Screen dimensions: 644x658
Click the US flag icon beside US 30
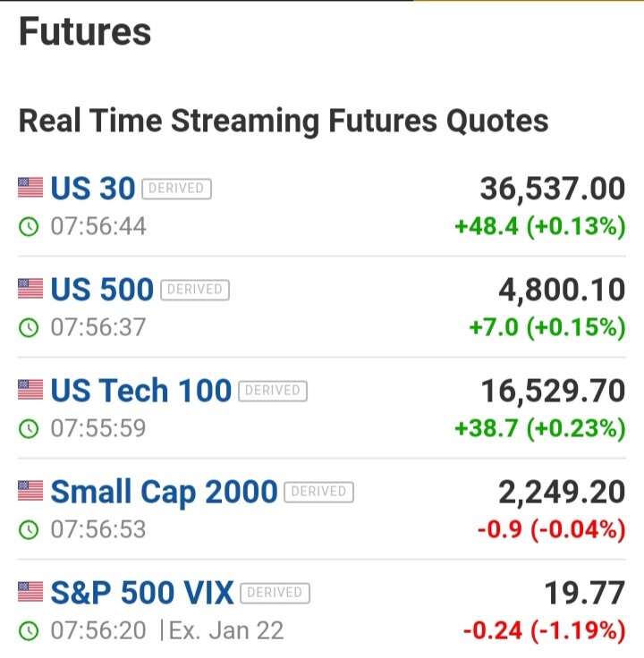[x=30, y=187]
